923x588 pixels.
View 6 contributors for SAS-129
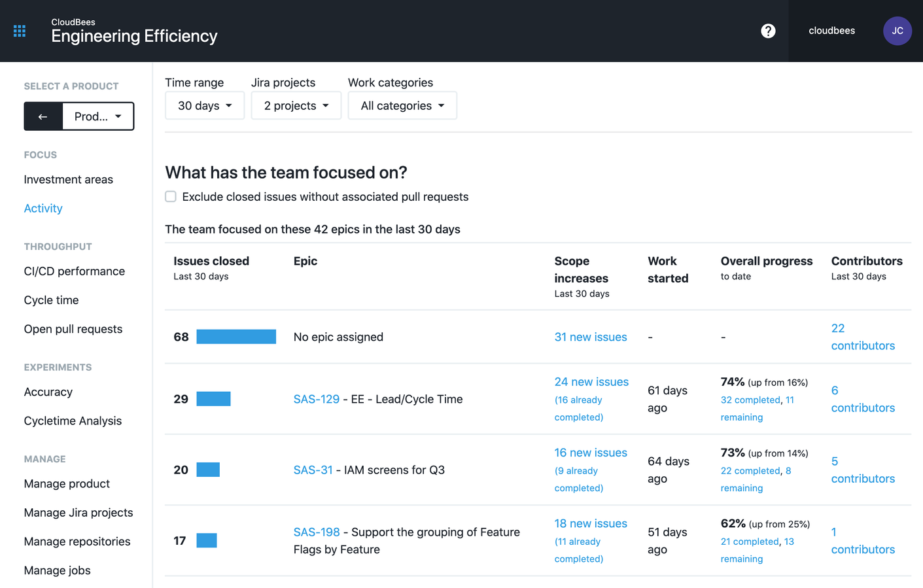tap(863, 399)
